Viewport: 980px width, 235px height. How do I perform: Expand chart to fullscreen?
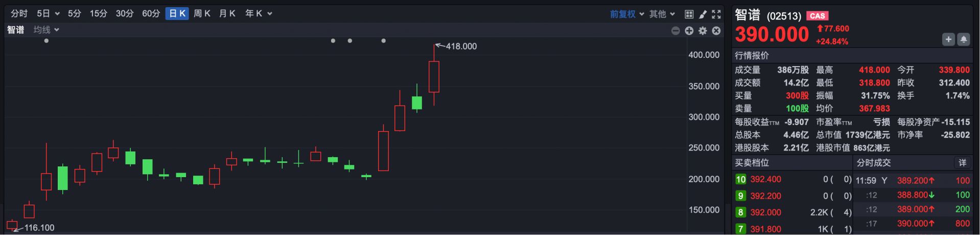tap(716, 14)
